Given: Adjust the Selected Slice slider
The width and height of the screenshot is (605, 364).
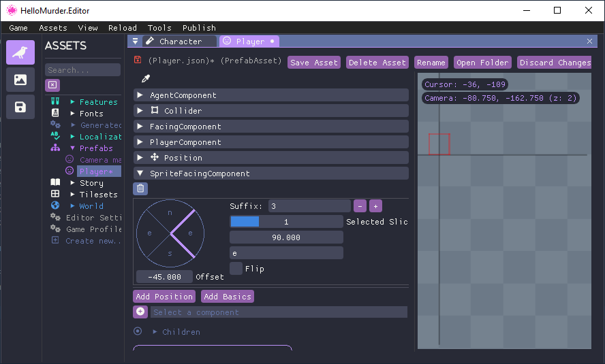Looking at the screenshot, I should point(286,222).
